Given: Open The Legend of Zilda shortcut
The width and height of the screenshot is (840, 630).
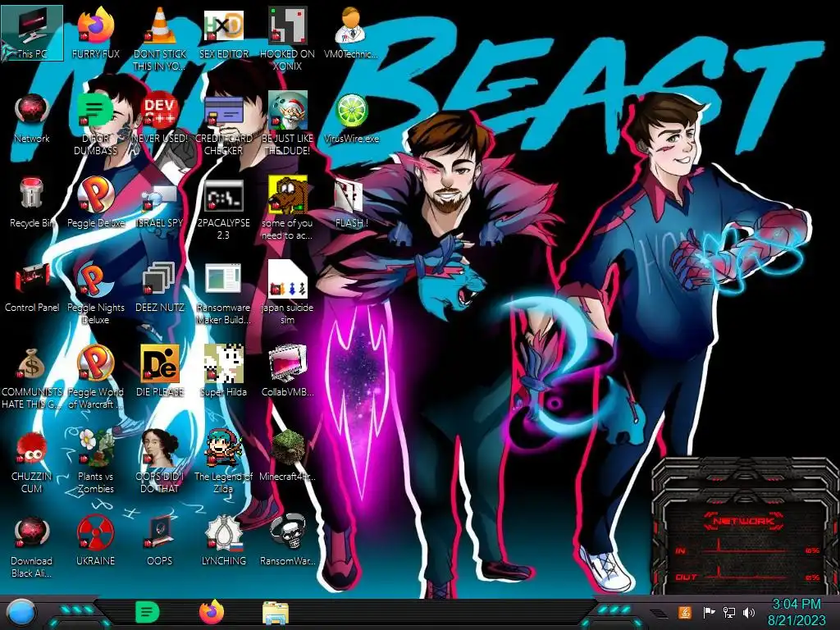Looking at the screenshot, I should (223, 463).
